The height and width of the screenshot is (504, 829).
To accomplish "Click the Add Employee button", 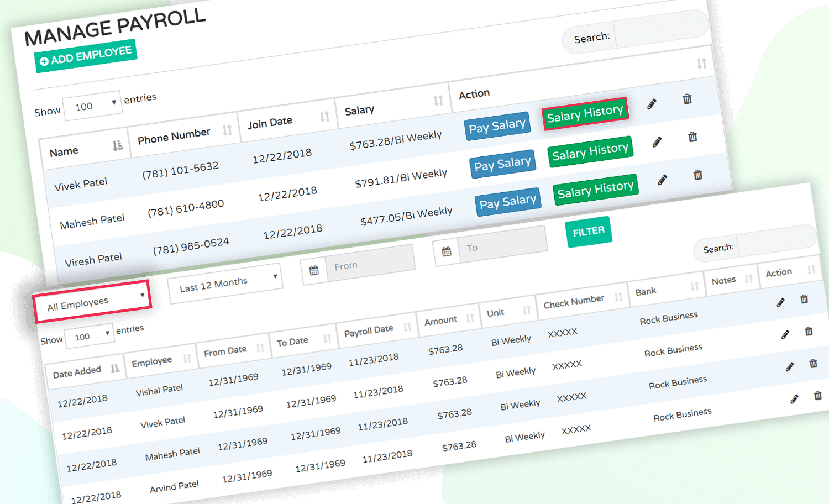I will 85,56.
